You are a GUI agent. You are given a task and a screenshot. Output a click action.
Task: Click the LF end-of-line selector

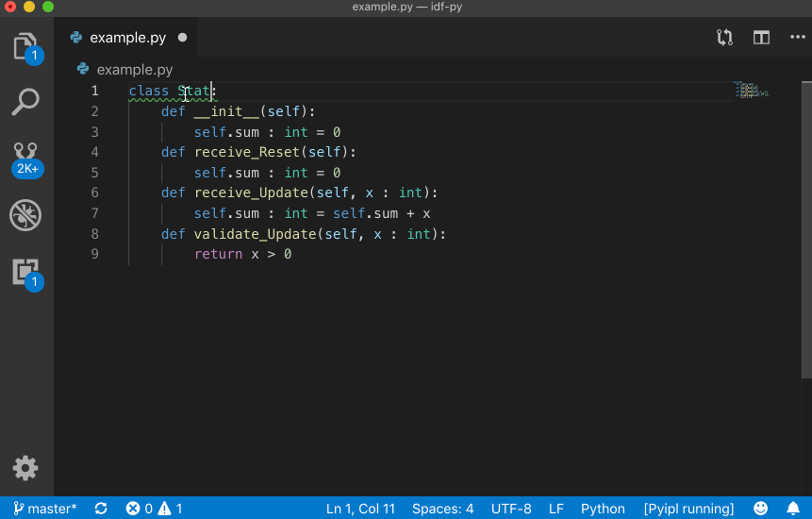[556, 509]
